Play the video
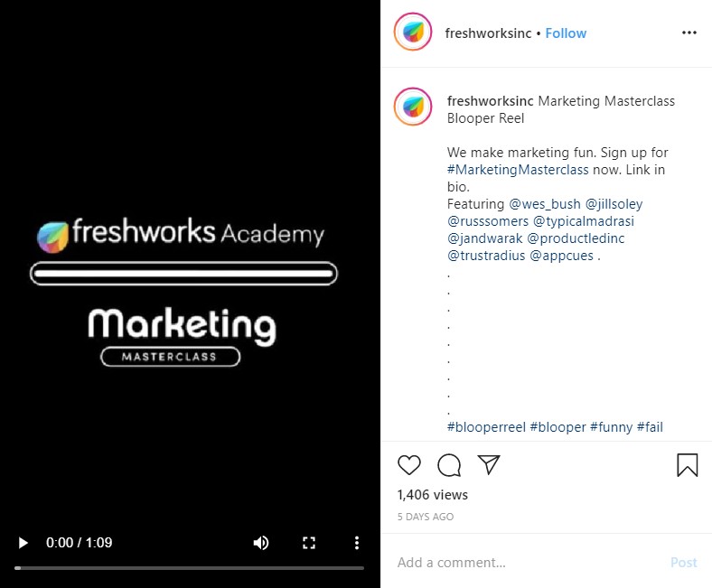 (23, 543)
